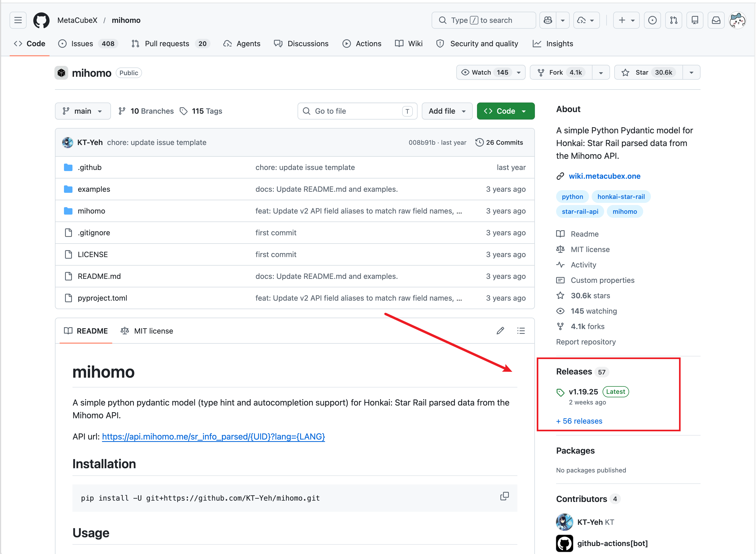Open commit hash 008b91b
756x554 pixels.
pos(422,143)
